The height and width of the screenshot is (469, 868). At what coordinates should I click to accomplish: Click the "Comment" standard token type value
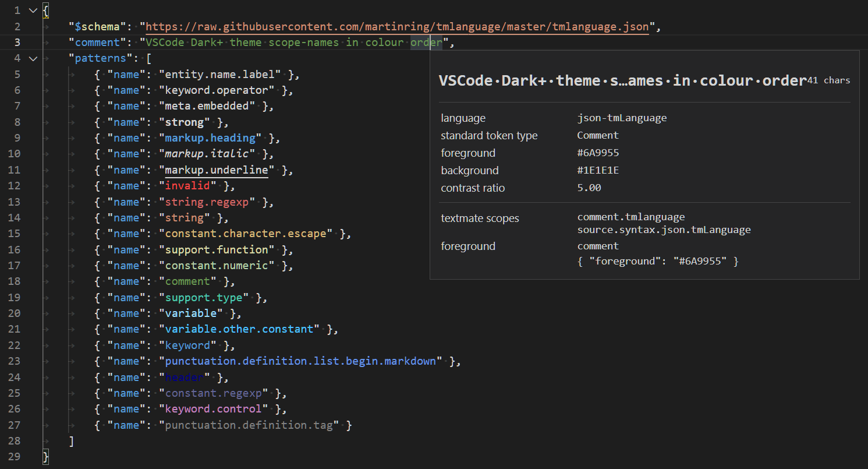click(x=598, y=135)
